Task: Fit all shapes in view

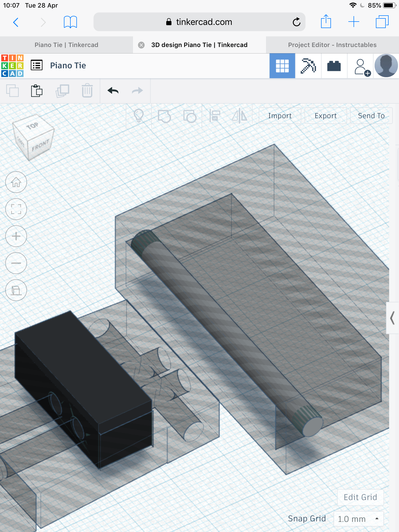Action: [x=16, y=209]
